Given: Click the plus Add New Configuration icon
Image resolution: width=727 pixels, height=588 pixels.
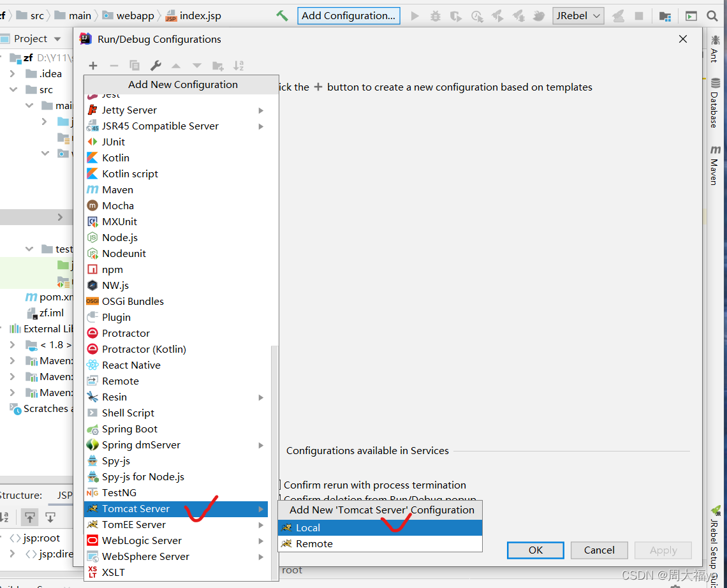Looking at the screenshot, I should pyautogui.click(x=92, y=66).
